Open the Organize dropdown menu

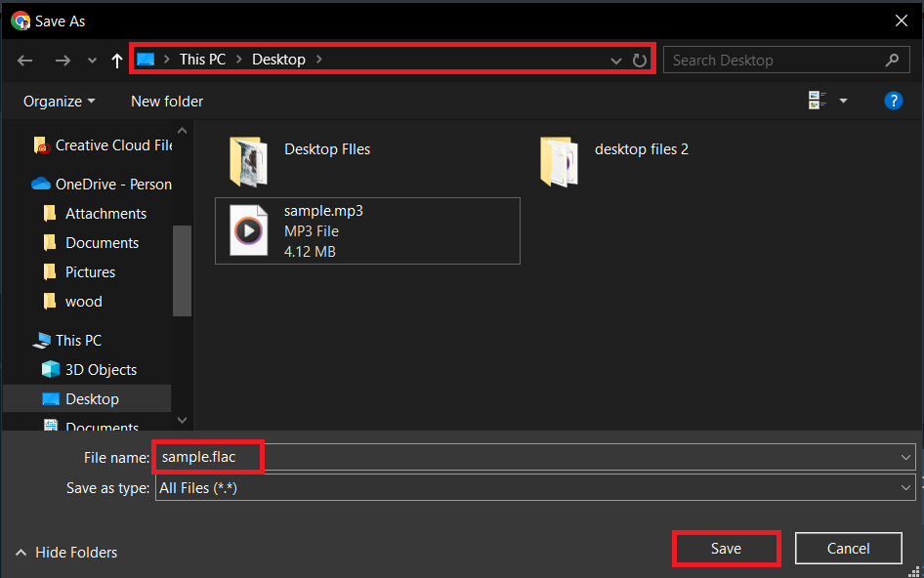pos(57,101)
